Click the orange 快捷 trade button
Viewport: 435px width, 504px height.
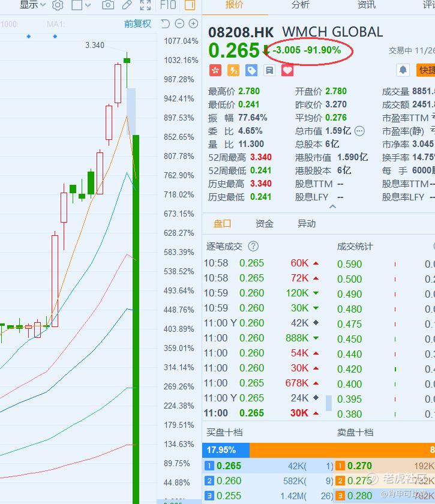[x=426, y=70]
